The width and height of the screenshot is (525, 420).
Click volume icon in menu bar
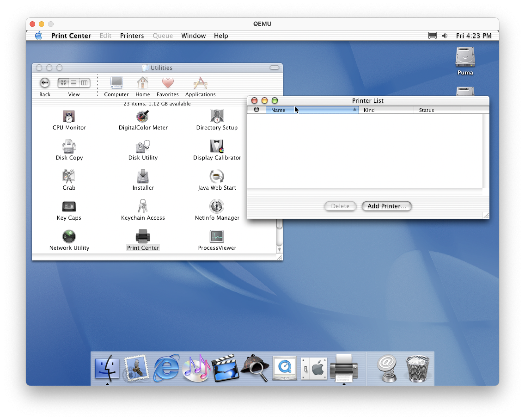pyautogui.click(x=445, y=35)
